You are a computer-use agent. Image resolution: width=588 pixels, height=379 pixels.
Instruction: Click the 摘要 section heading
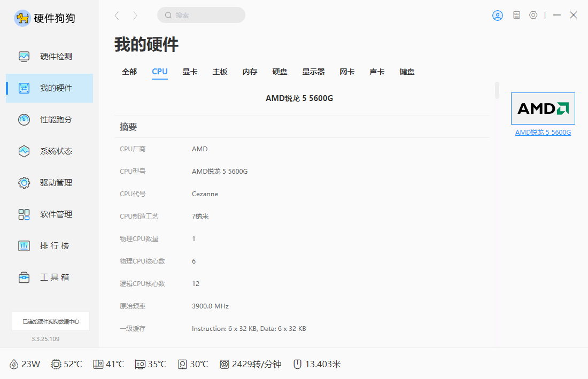pyautogui.click(x=128, y=127)
